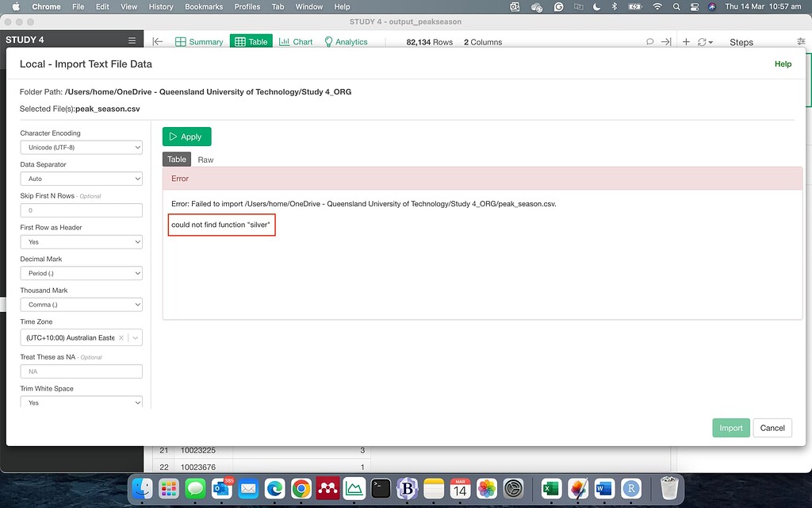This screenshot has height=508, width=812.
Task: Open the comment speech-bubble icon
Action: tap(649, 40)
